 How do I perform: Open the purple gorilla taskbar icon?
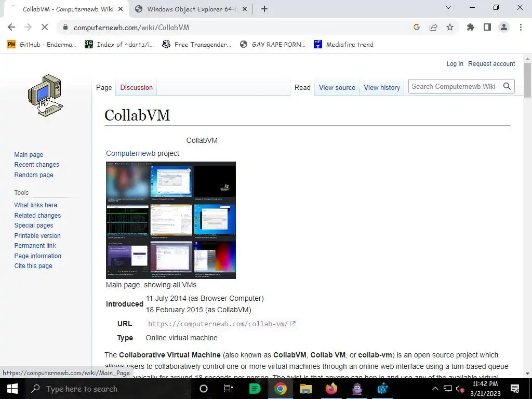(x=357, y=389)
